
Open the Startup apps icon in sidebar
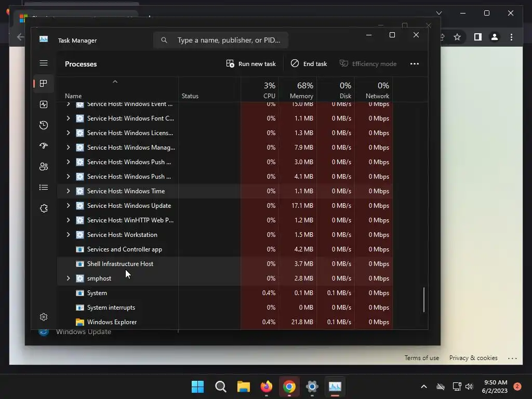coord(44,146)
